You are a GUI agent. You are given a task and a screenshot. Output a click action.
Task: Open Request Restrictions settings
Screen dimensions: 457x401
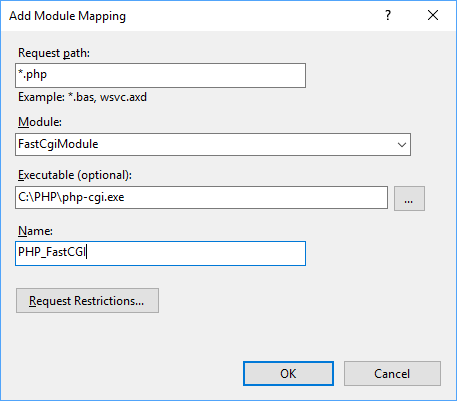tap(87, 300)
